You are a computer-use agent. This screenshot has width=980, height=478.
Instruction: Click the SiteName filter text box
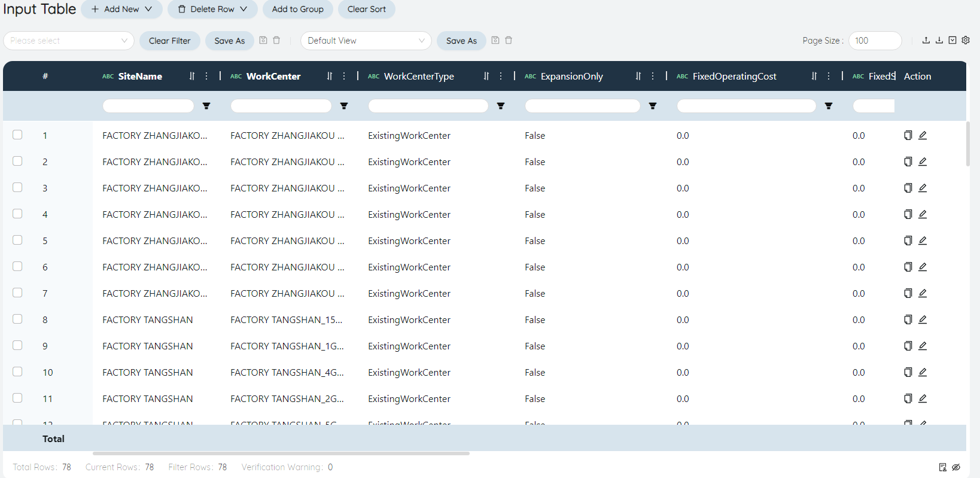pos(148,106)
